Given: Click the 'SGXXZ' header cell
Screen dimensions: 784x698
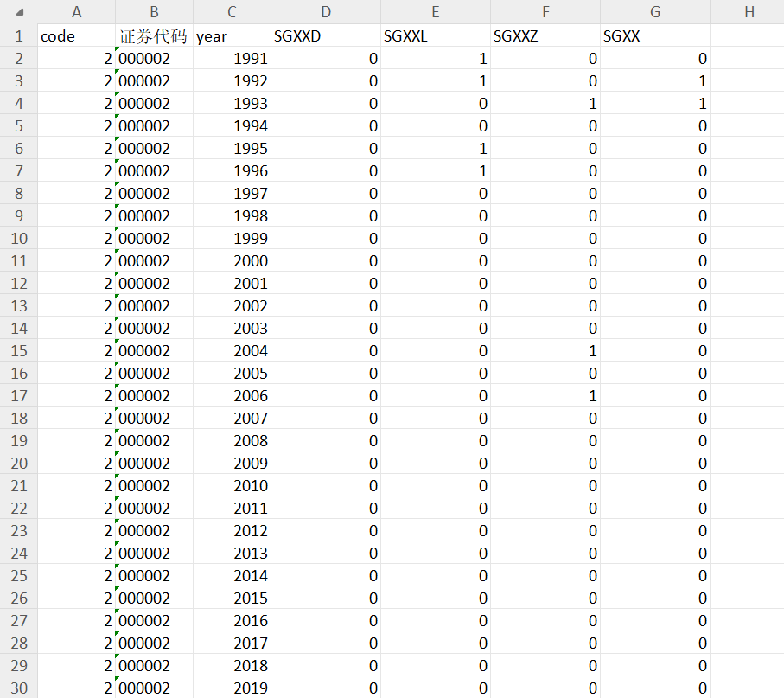Looking at the screenshot, I should click(x=545, y=36).
